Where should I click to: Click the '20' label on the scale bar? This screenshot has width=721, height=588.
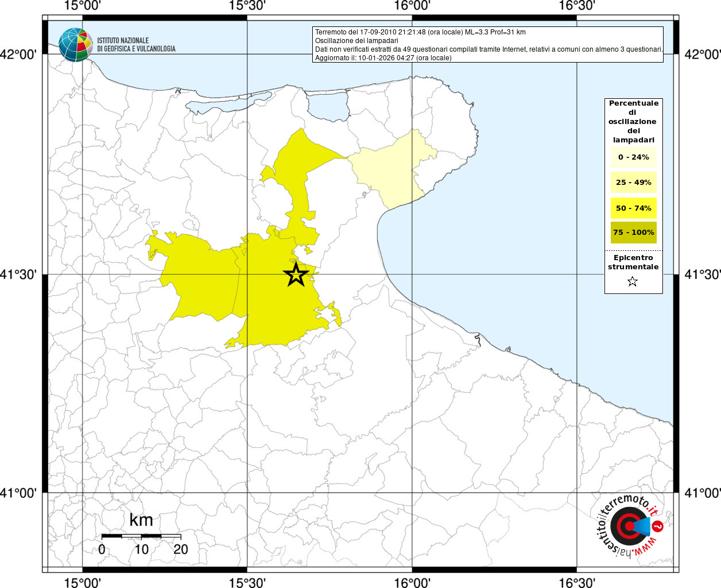pos(181,550)
